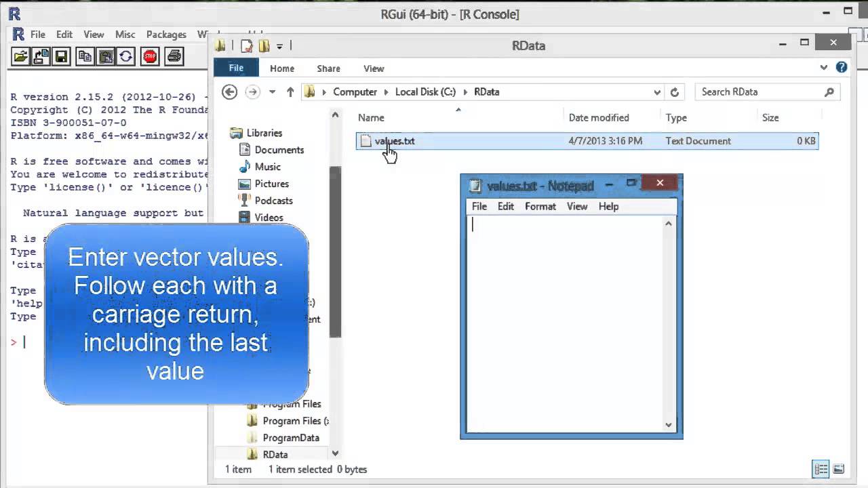Open RGui View menu
Image resolution: width=868 pixels, height=488 pixels.
coord(94,35)
